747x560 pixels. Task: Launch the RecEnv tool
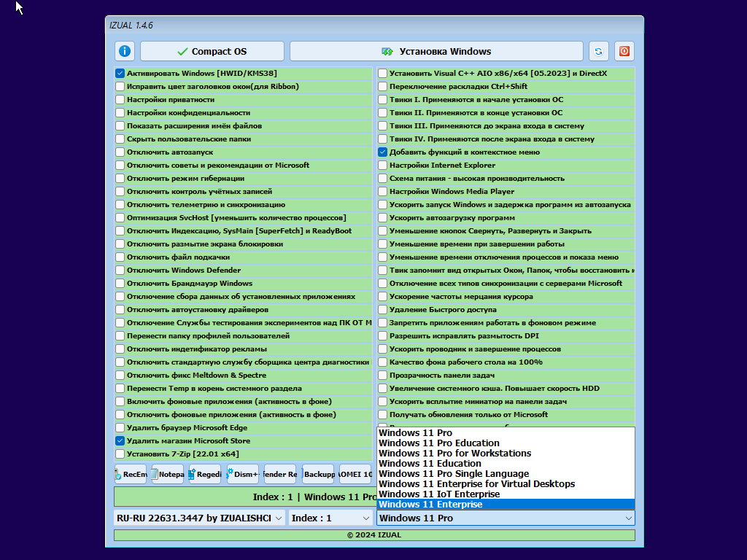pyautogui.click(x=131, y=474)
